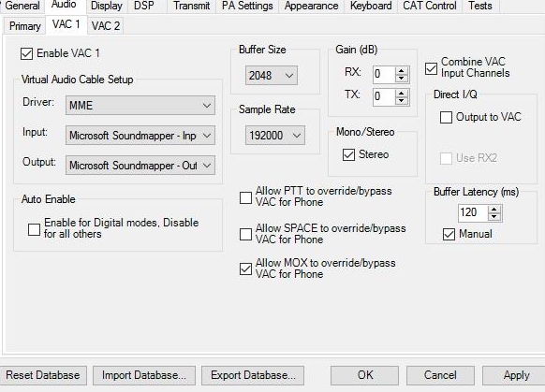The width and height of the screenshot is (545, 392).
Task: Open the Driver dropdown showing MME
Action: click(140, 105)
